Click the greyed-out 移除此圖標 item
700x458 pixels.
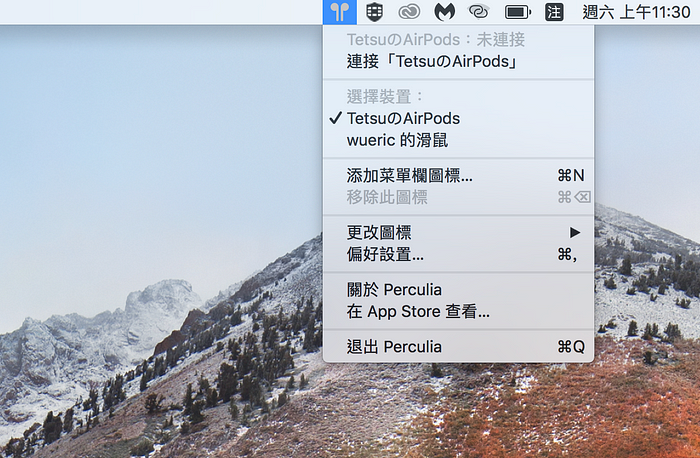(458, 197)
